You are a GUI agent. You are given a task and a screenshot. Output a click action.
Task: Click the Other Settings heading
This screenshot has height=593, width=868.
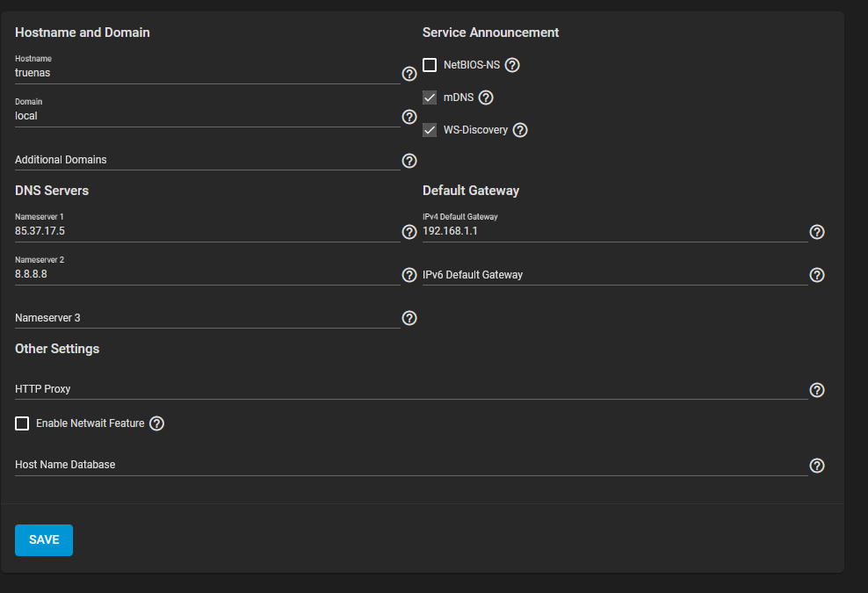click(x=57, y=349)
